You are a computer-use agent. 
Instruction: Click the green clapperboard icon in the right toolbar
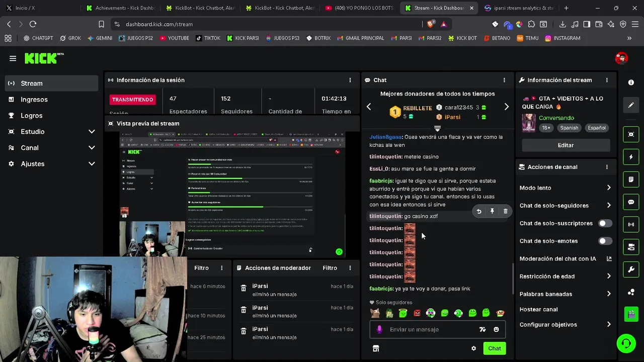[631, 315]
